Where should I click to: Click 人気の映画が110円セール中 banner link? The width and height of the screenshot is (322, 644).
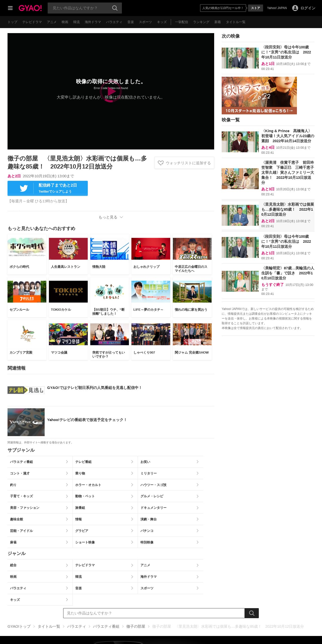tap(223, 8)
